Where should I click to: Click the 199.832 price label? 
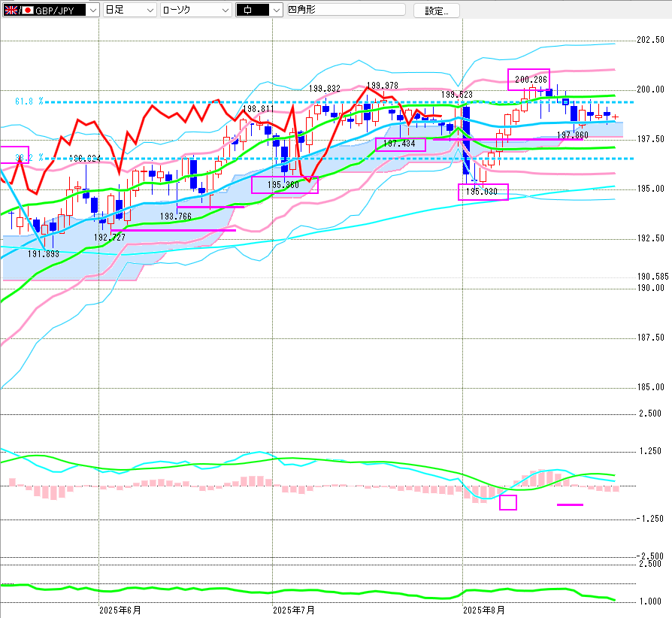(x=325, y=89)
